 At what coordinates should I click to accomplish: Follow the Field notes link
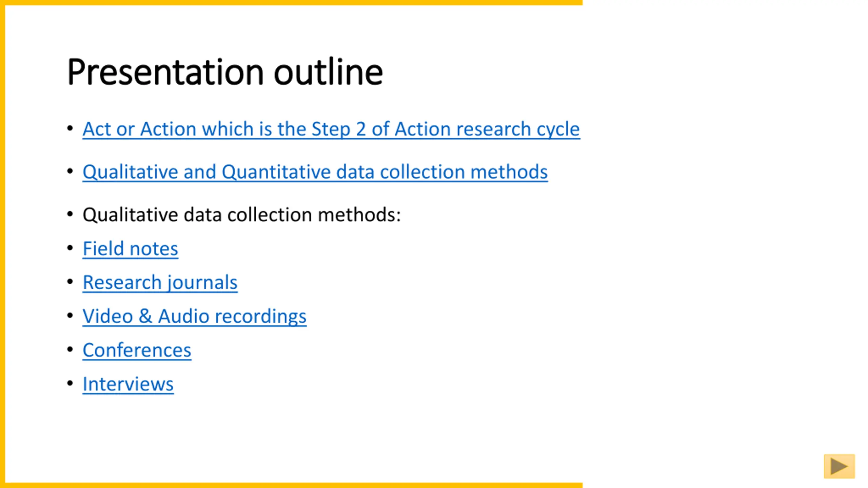pos(130,248)
